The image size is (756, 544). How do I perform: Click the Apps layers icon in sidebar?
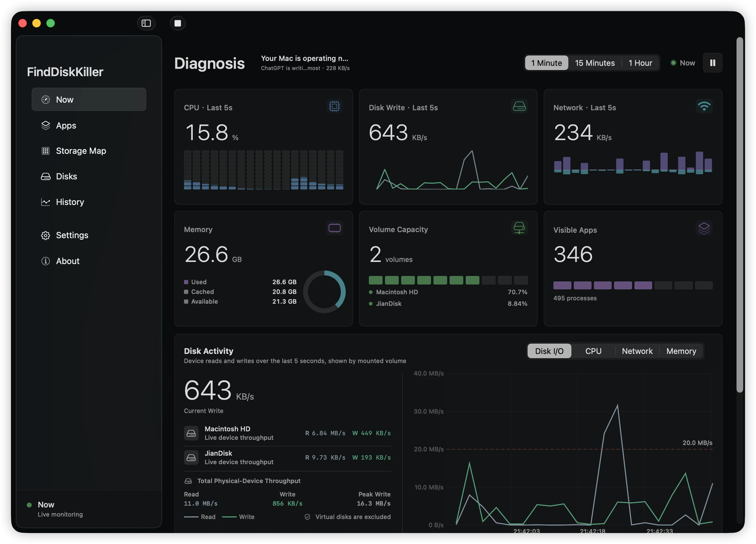(46, 125)
